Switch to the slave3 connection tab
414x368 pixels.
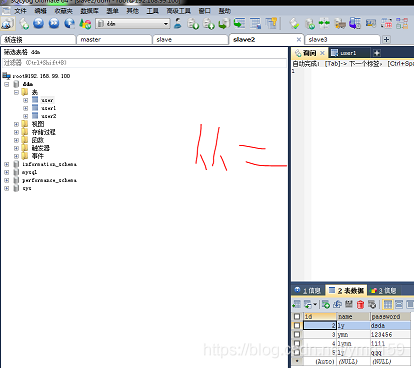click(x=342, y=40)
